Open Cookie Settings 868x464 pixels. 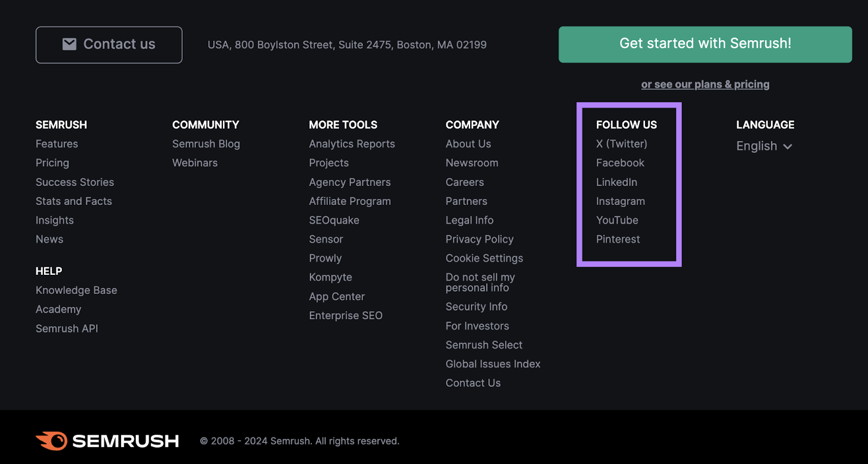484,258
